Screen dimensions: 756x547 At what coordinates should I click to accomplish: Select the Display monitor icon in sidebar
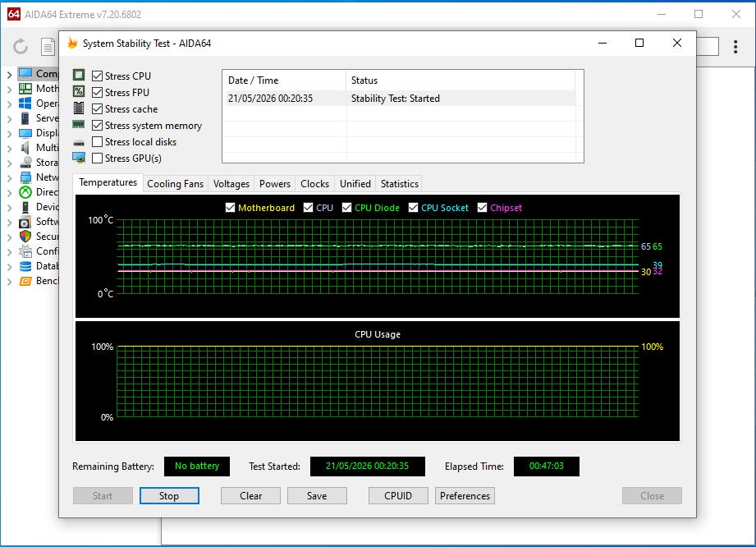25,133
